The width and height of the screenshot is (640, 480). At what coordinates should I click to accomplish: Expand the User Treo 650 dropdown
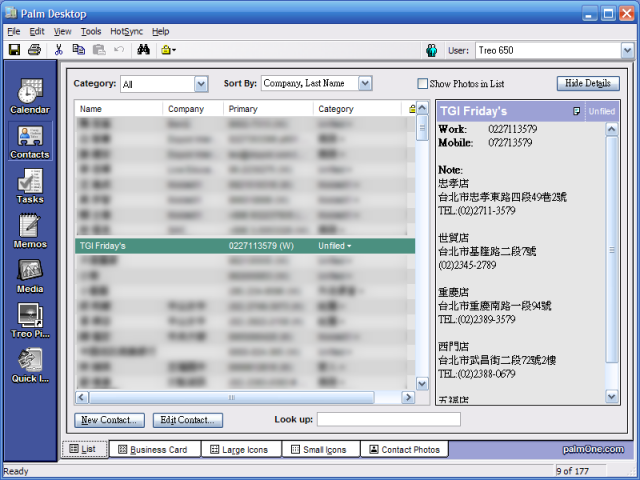point(627,51)
